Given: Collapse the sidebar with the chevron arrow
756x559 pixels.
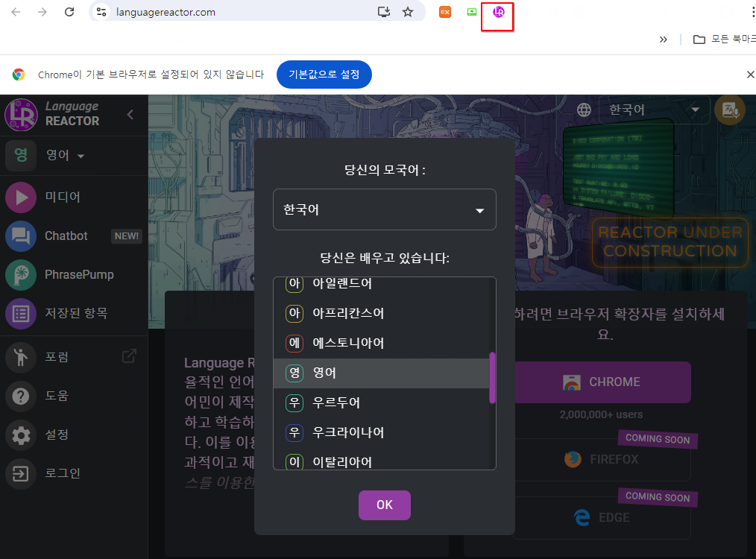Looking at the screenshot, I should [x=130, y=115].
